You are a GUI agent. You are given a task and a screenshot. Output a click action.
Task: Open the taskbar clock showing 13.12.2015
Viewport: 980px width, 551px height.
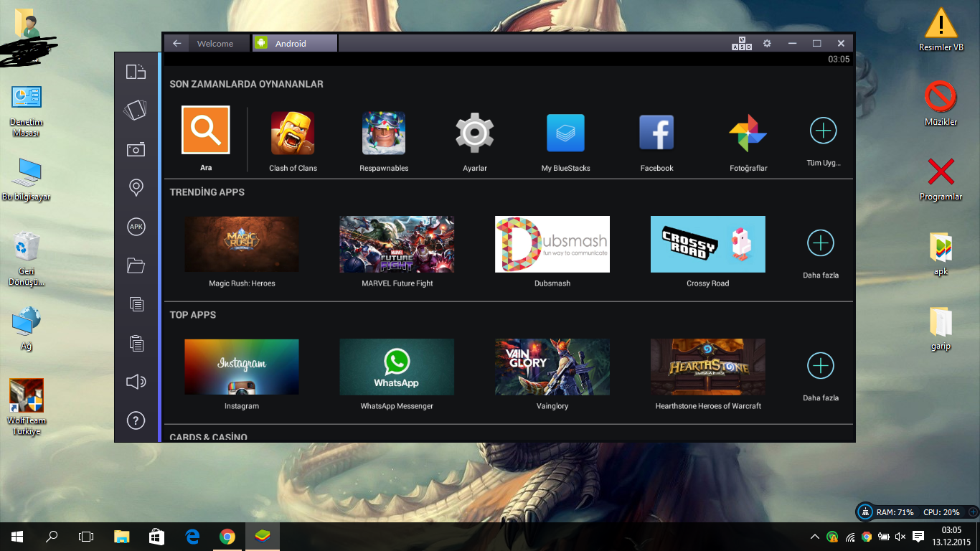tap(951, 536)
